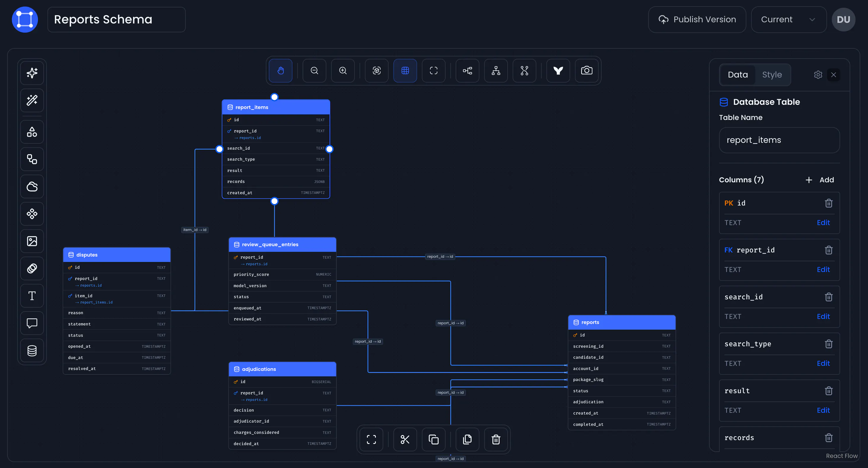Select the magic wand tool
Image resolution: width=868 pixels, height=468 pixels.
[x=32, y=100]
